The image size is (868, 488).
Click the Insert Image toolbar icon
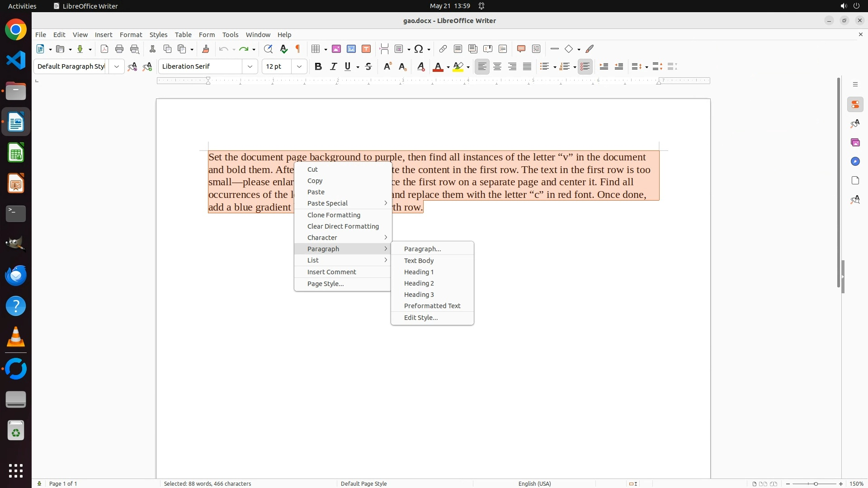coord(336,49)
